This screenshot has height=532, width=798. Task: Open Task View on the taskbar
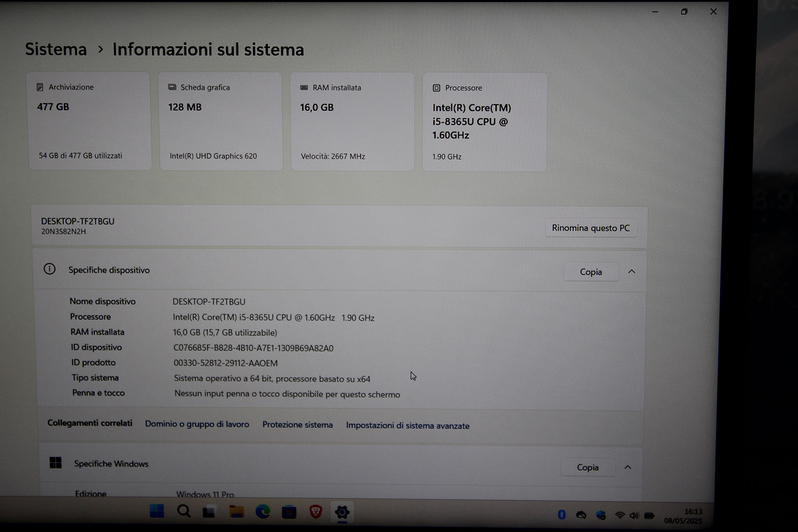pos(208,512)
